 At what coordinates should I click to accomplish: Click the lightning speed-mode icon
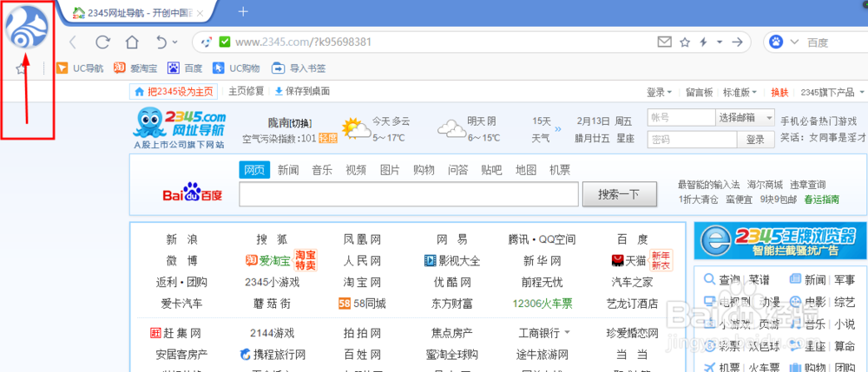704,42
